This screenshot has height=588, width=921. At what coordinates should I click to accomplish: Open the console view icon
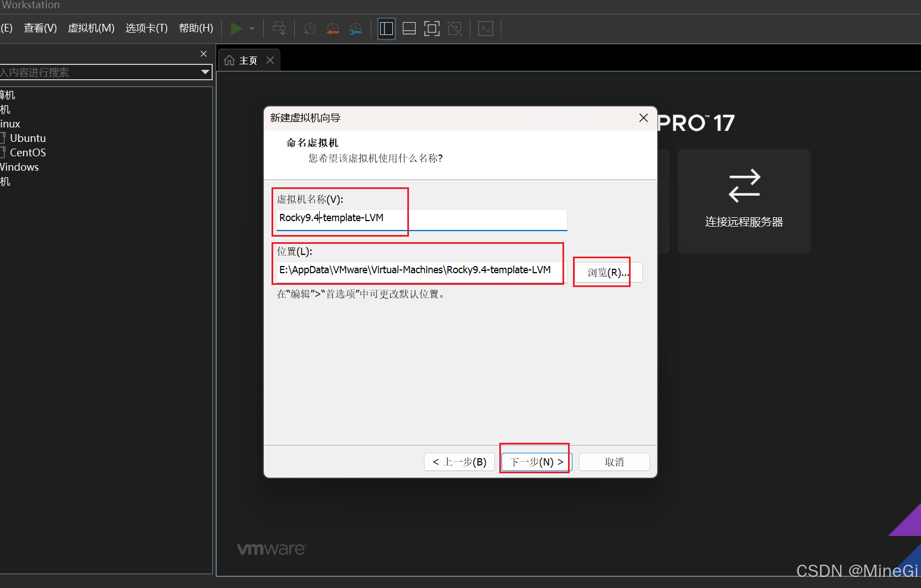click(486, 28)
